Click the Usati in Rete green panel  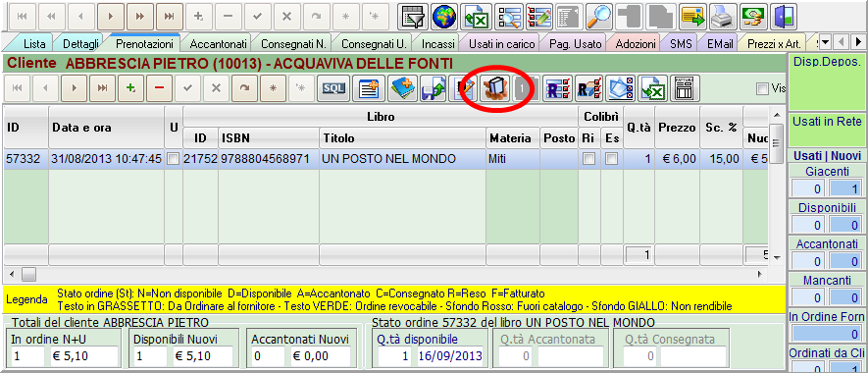(827, 130)
